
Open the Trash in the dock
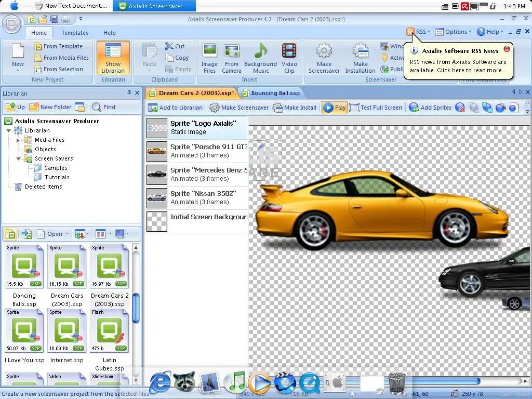tap(396, 383)
